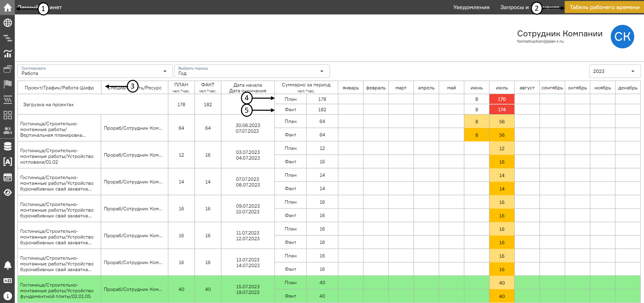Screen dimensions: 644x303
Task: Open the 2023 year dropdown
Action: (x=615, y=71)
